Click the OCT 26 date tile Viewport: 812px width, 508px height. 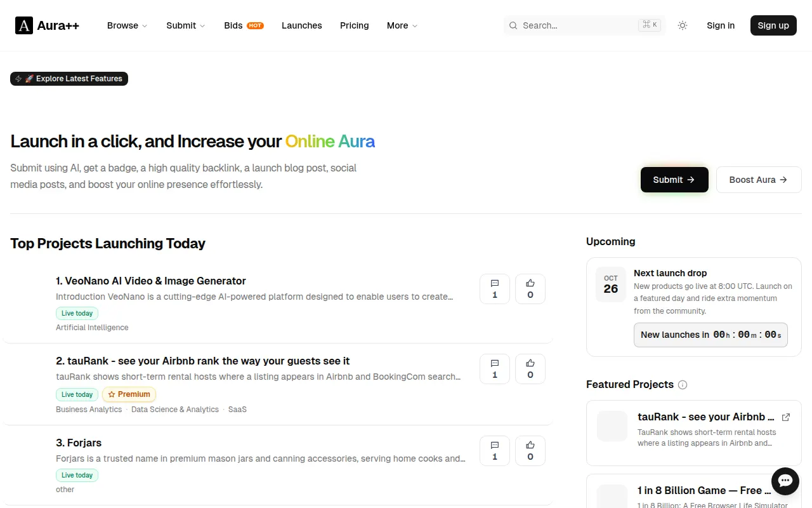click(x=611, y=284)
